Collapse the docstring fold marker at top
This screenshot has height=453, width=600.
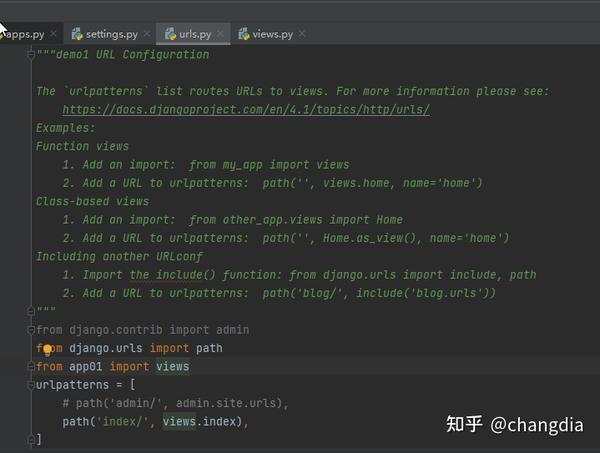click(x=31, y=55)
